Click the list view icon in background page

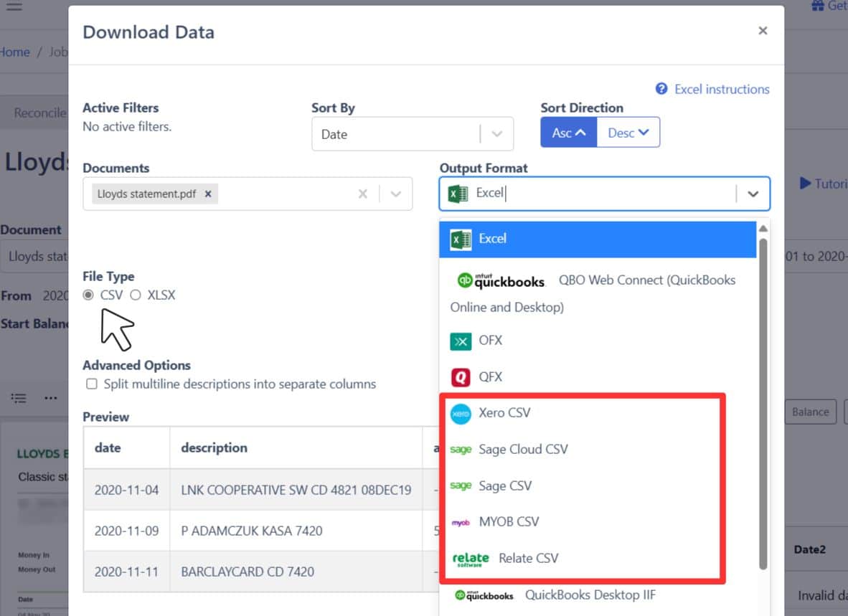coord(19,398)
